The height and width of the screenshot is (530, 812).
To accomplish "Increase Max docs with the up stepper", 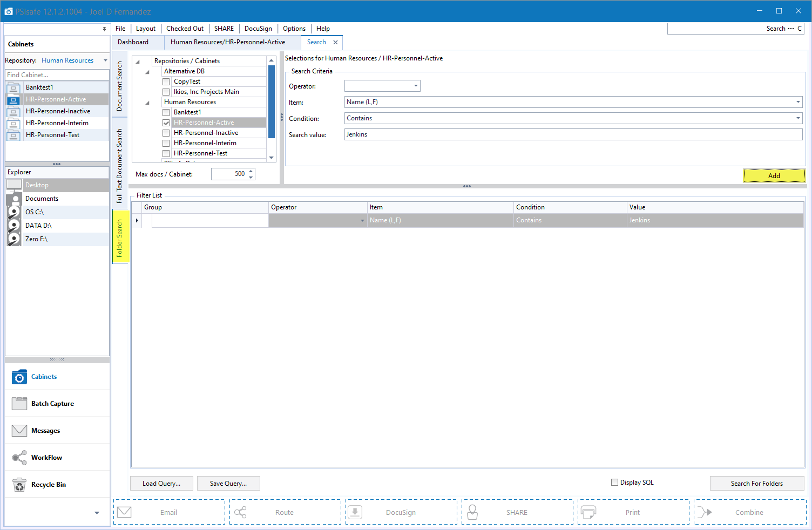I will point(250,171).
